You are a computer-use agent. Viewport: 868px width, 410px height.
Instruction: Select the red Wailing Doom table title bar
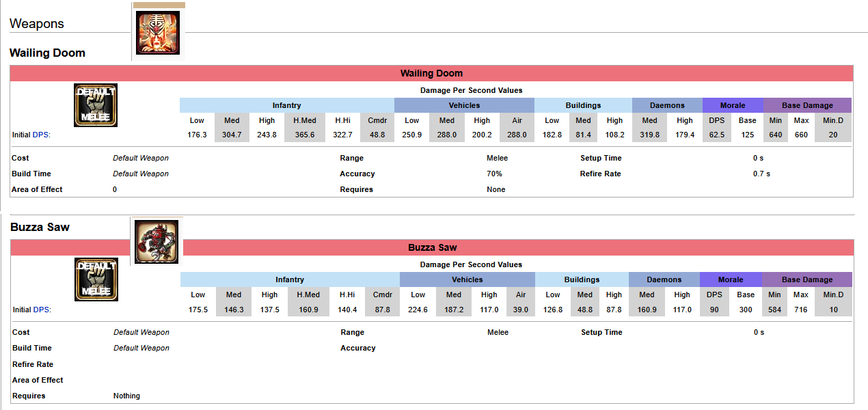point(432,73)
